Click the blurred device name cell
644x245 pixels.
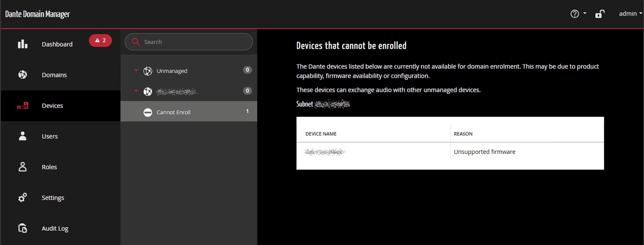coord(325,152)
